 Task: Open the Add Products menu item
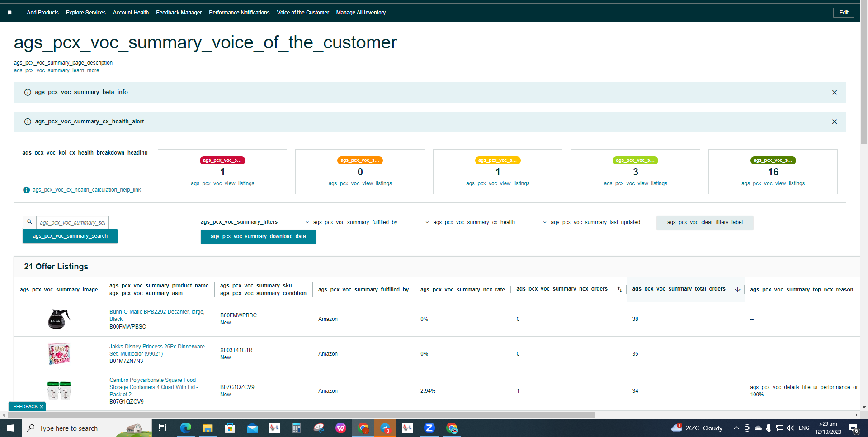pyautogui.click(x=42, y=13)
